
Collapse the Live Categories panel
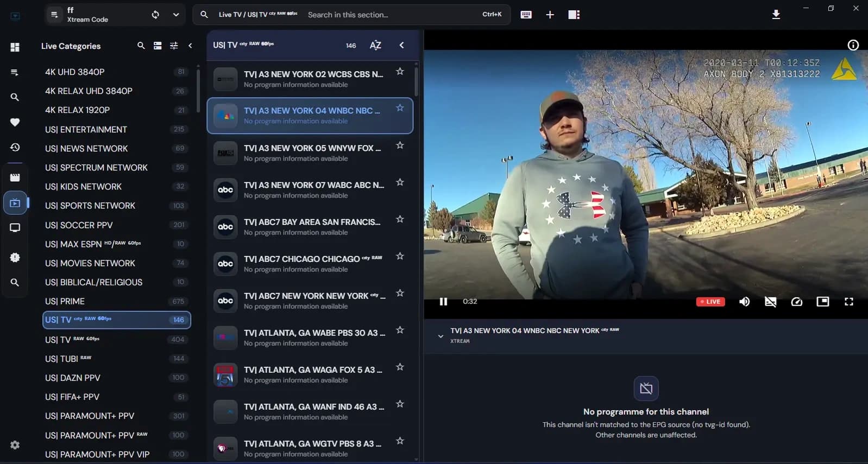[x=190, y=46]
